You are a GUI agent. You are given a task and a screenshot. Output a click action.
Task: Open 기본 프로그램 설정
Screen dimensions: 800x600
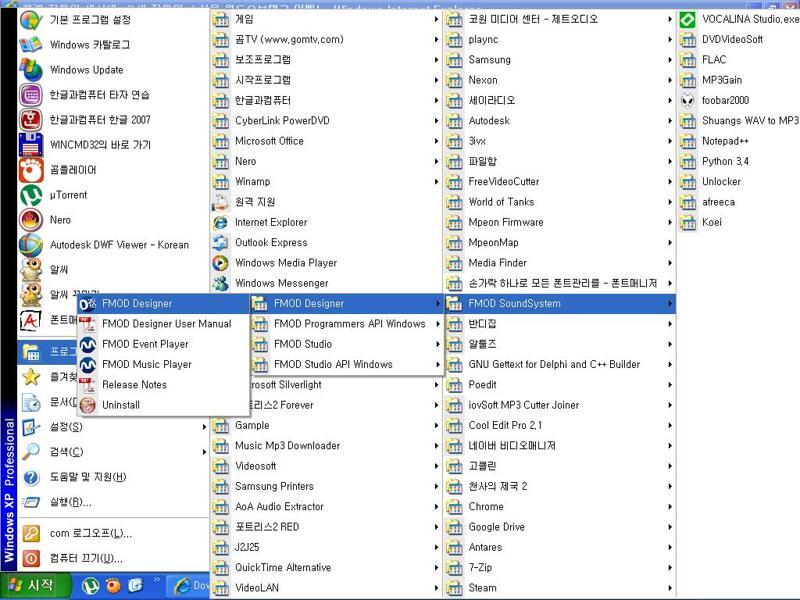(113, 19)
